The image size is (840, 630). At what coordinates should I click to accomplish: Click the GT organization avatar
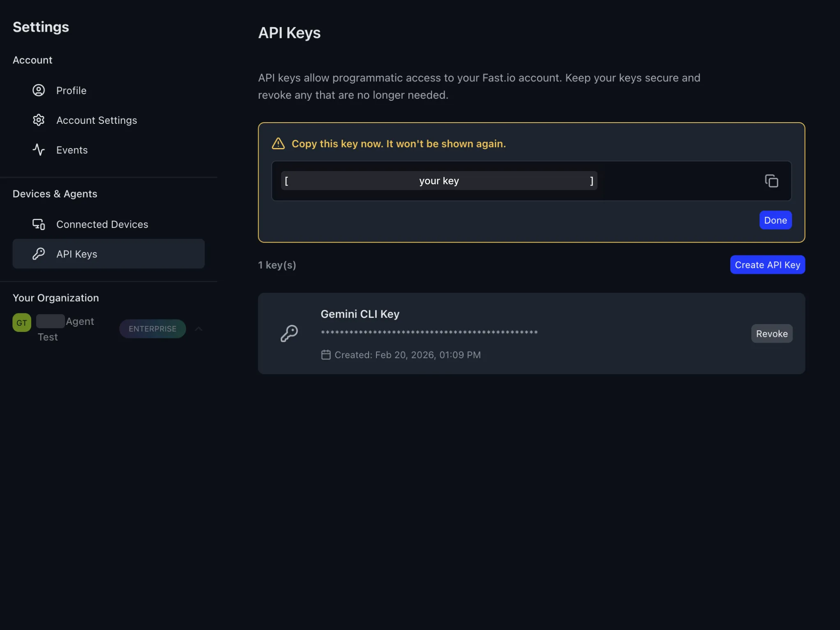click(x=21, y=322)
